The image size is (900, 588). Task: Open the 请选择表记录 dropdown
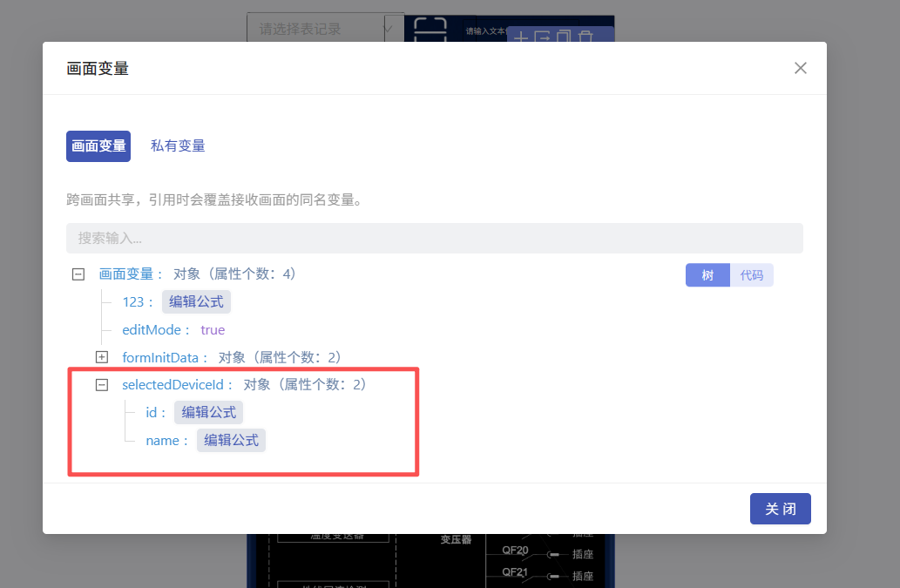point(325,29)
